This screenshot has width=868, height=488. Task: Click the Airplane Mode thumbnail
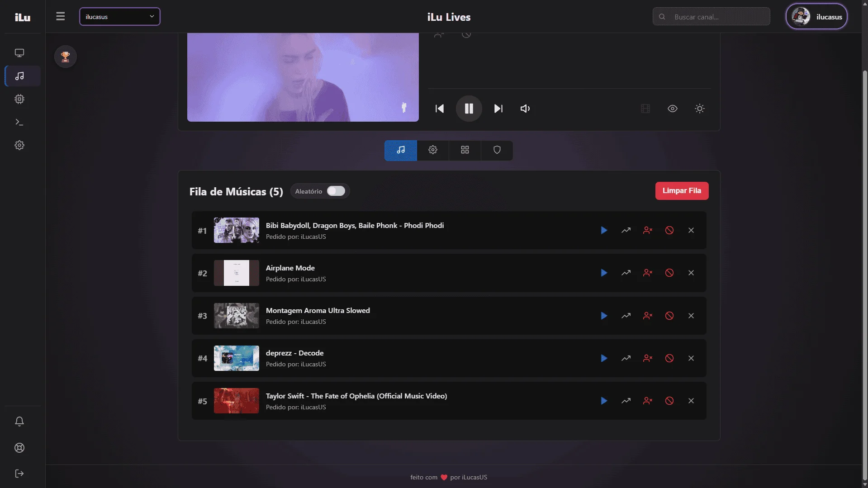(237, 273)
